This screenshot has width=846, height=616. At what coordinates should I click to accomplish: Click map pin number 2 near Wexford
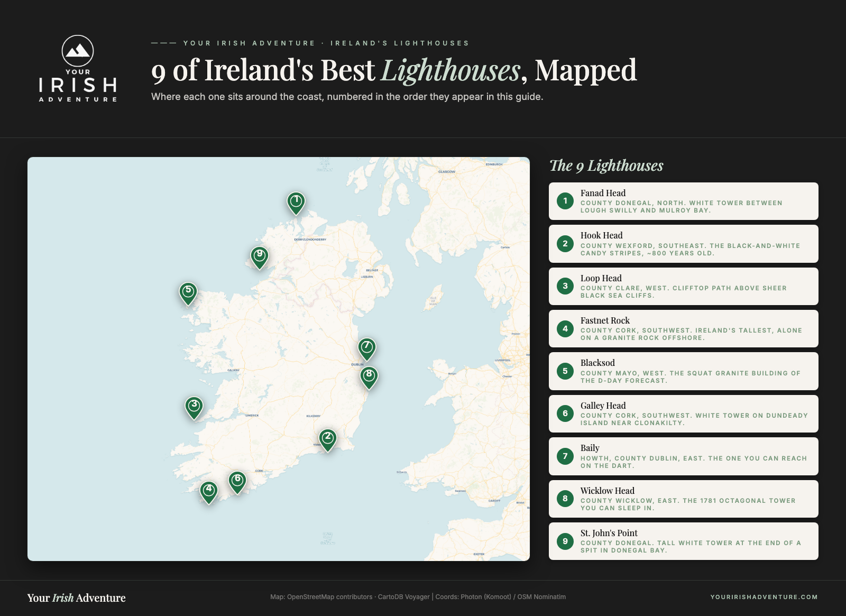pyautogui.click(x=328, y=439)
